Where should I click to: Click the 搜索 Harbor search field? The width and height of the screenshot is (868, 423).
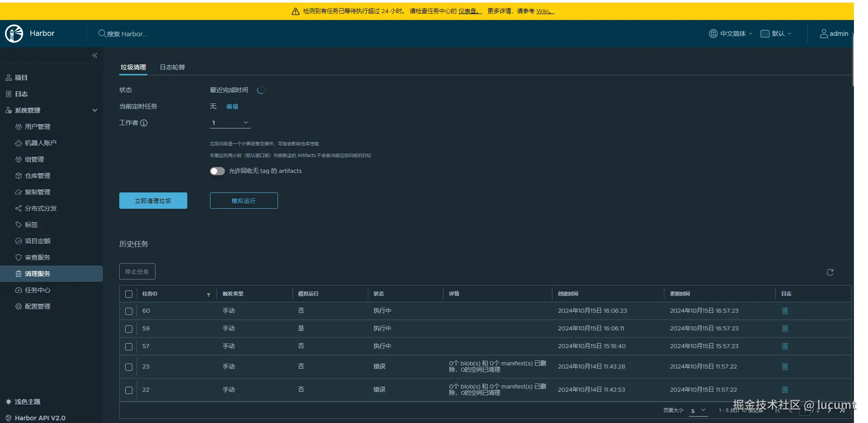click(127, 34)
